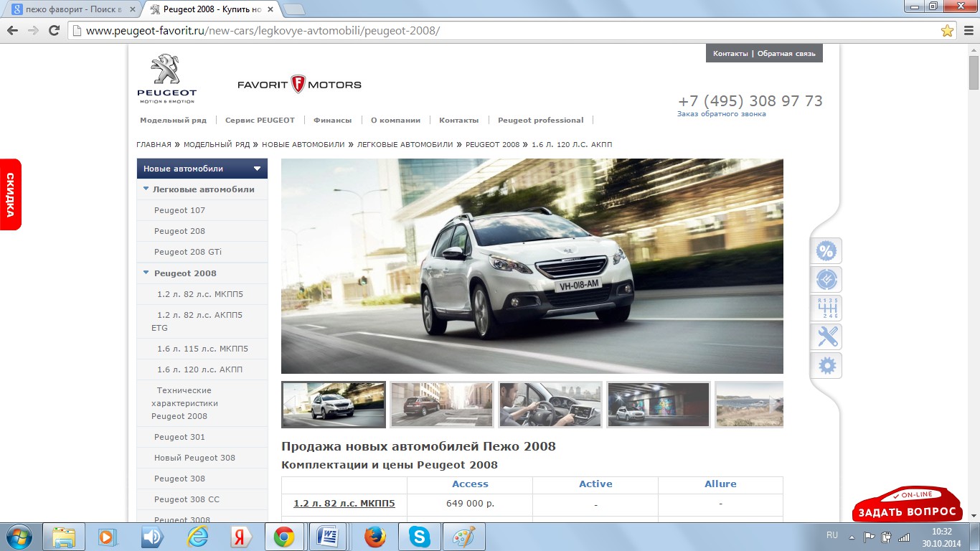Viewport: 980px width, 551px height.
Task: Open a new browser tab
Action: point(293,9)
